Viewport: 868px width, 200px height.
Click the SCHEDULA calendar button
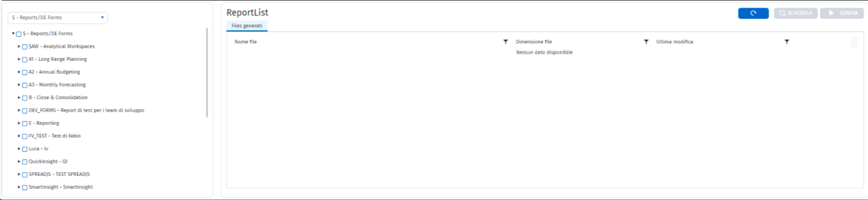(x=796, y=13)
